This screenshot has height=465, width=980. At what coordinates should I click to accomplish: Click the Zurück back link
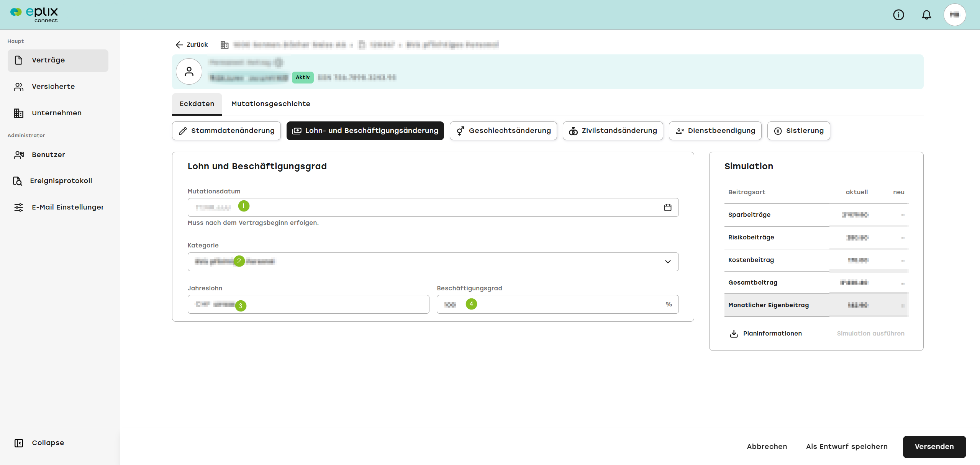pyautogui.click(x=192, y=45)
